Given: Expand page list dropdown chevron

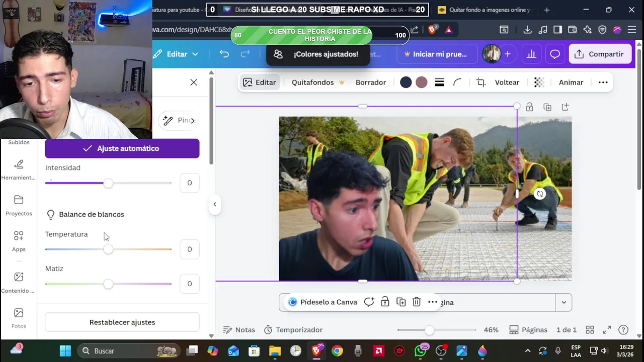Looking at the screenshot, I should click(x=563, y=302).
